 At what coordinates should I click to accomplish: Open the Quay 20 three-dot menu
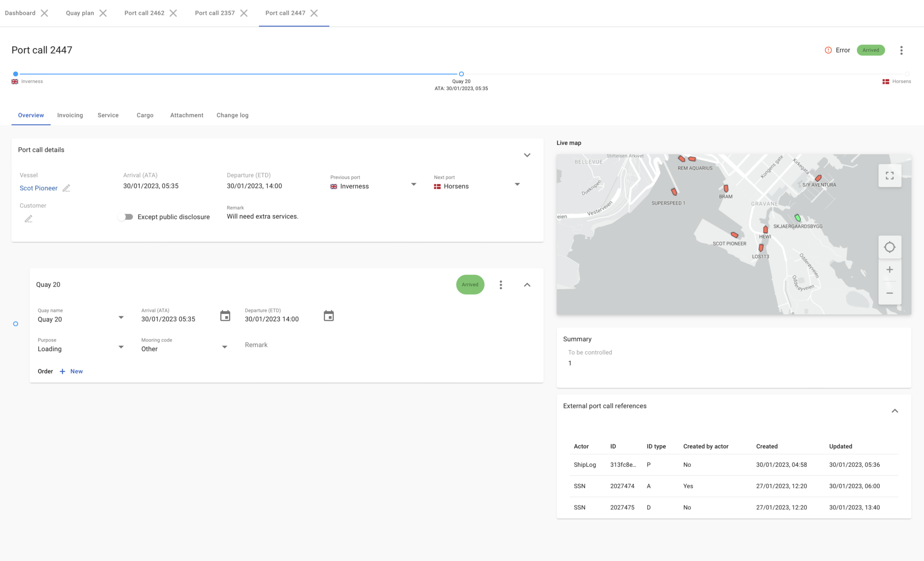pos(501,285)
